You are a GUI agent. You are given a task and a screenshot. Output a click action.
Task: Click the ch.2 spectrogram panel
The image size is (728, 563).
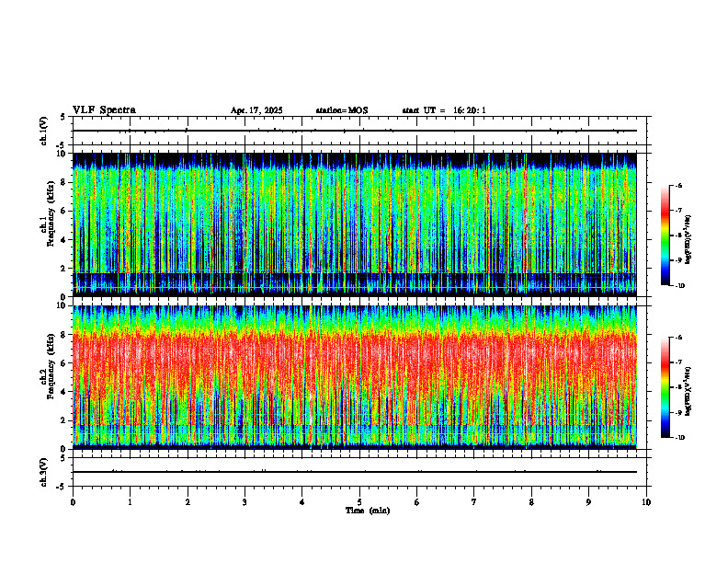[355, 377]
